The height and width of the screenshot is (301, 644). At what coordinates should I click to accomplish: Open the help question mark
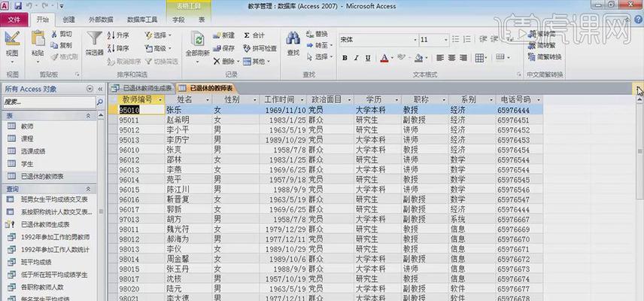[639, 20]
